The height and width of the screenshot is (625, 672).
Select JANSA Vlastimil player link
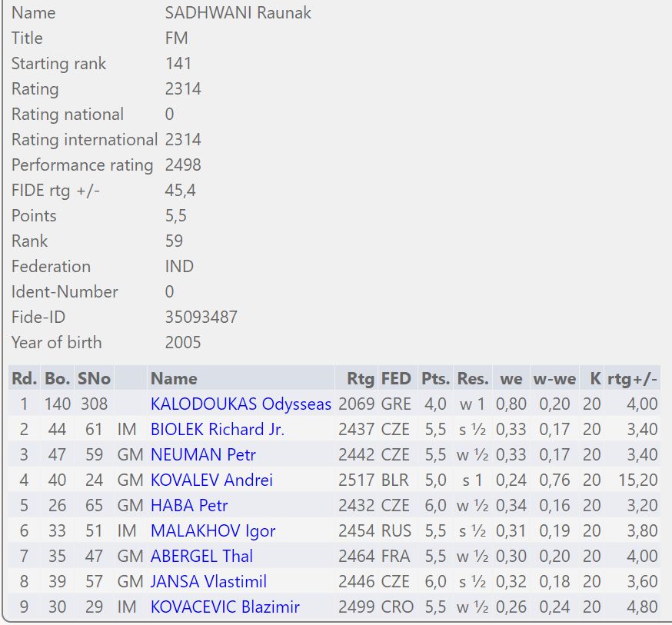point(208,581)
